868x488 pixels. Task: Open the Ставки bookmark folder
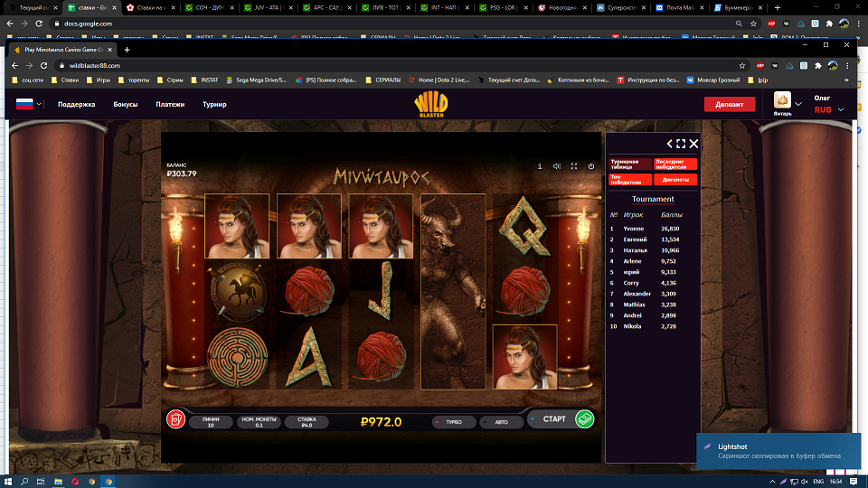(65, 80)
